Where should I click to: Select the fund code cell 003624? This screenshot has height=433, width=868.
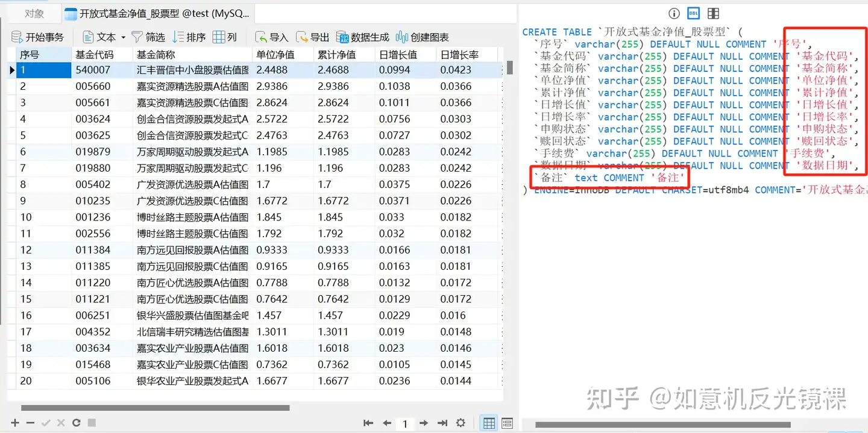pyautogui.click(x=102, y=119)
